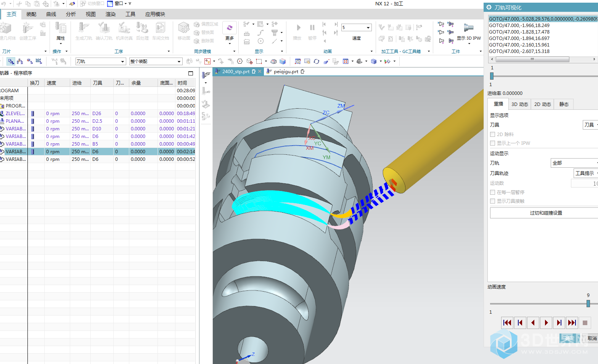Select the PLANA operation row
This screenshot has height=364, width=598.
coord(98,121)
